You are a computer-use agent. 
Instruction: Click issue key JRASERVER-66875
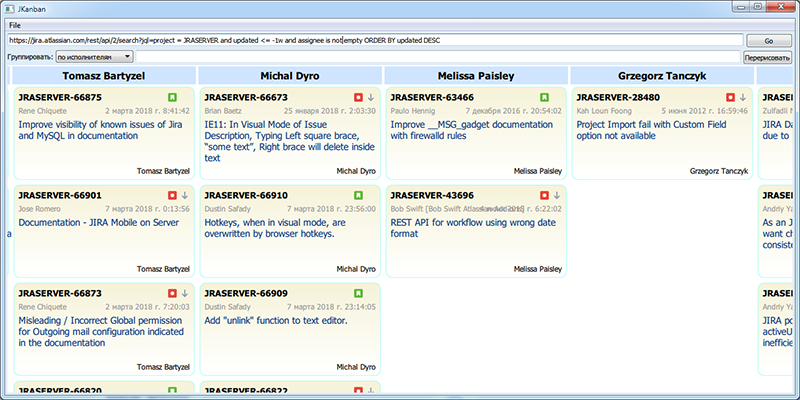tap(60, 97)
